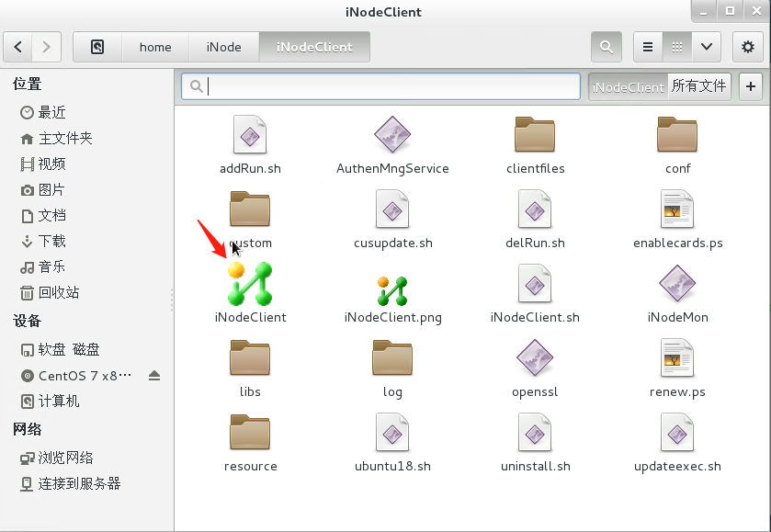771x532 pixels.
Task: Maximize the iNodeClient window
Action: pyautogui.click(x=731, y=11)
